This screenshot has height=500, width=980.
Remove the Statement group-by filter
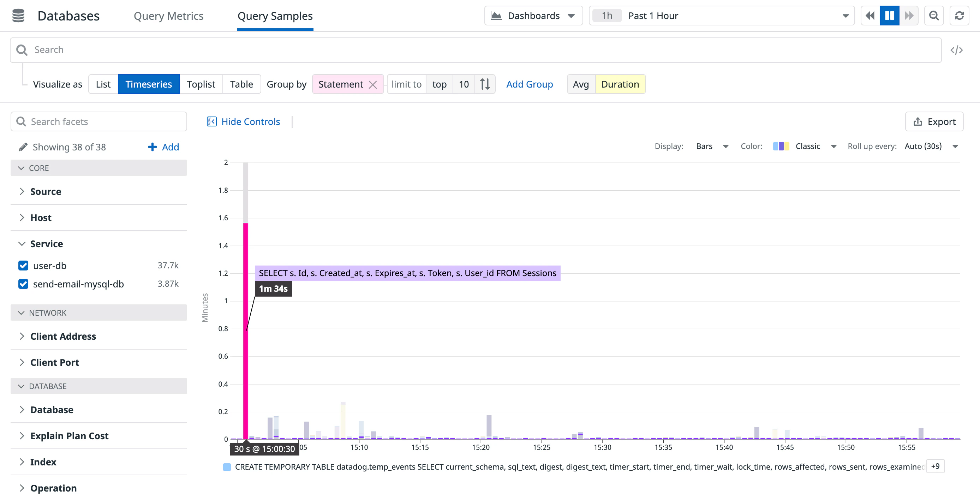[x=373, y=84]
